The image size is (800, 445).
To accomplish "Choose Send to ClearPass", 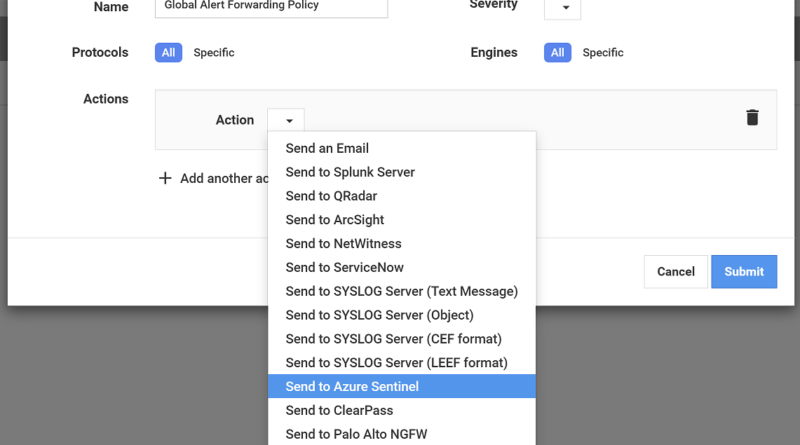I will pos(402,410).
